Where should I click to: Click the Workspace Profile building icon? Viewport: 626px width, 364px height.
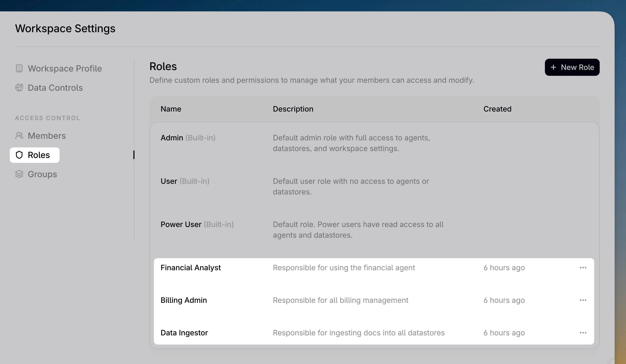click(x=19, y=68)
